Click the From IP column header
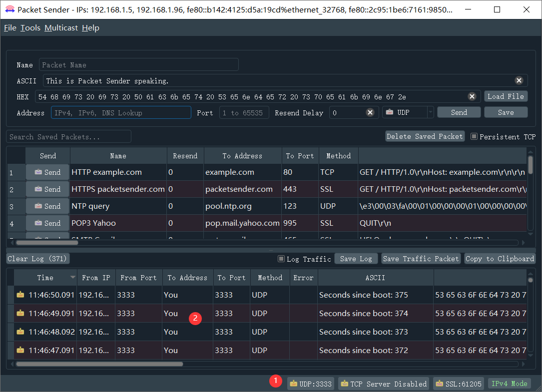The height and width of the screenshot is (392, 542). coord(96,278)
